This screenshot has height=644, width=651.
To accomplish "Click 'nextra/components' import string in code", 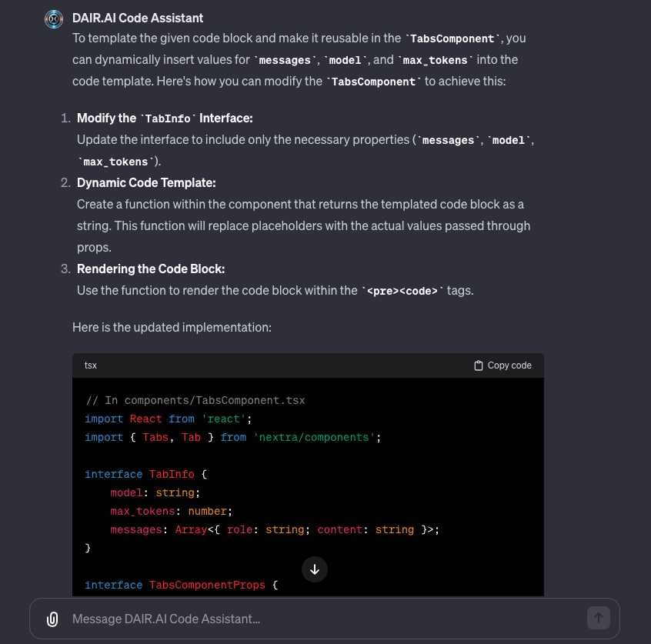I will tap(314, 438).
